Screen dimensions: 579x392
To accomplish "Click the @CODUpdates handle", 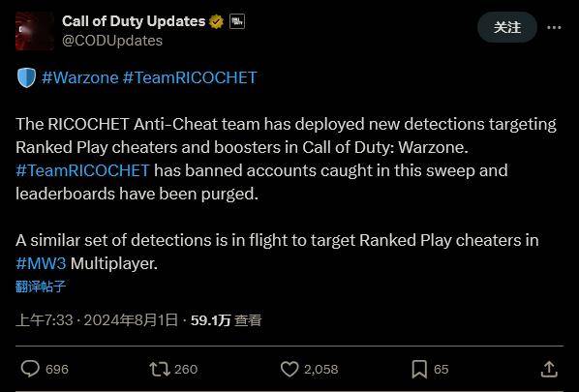I will 112,41.
